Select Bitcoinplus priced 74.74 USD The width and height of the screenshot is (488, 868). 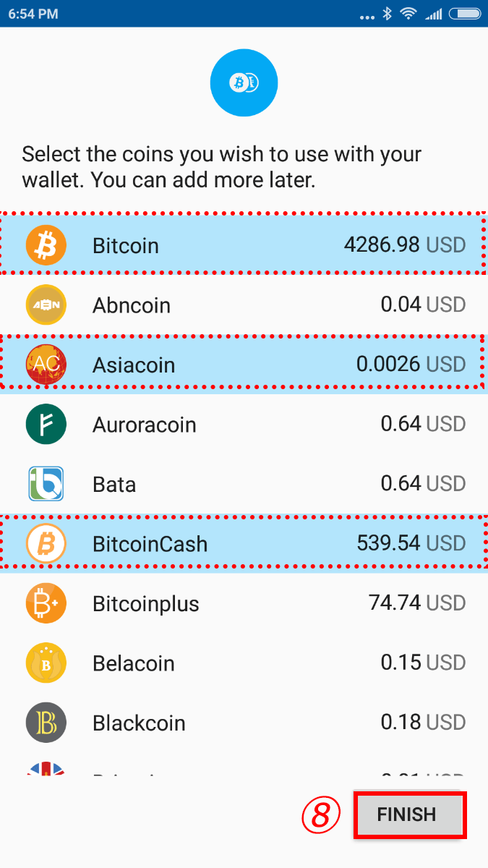244,603
